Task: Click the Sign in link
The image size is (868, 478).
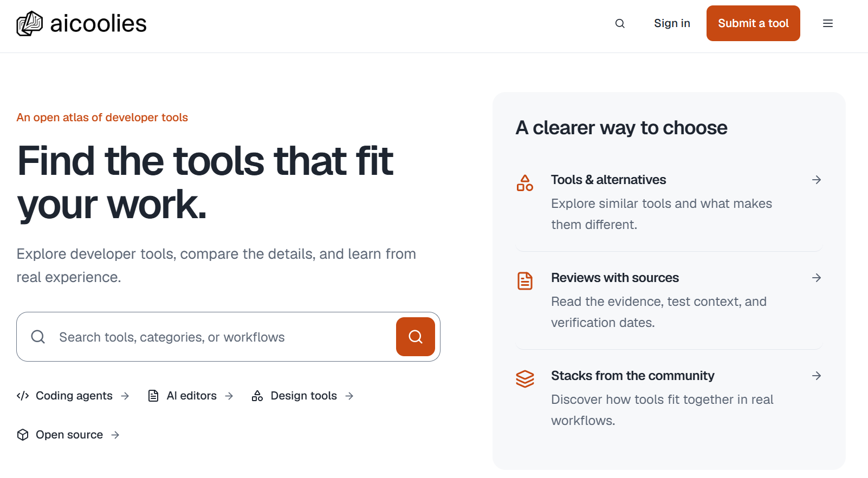Action: click(672, 23)
